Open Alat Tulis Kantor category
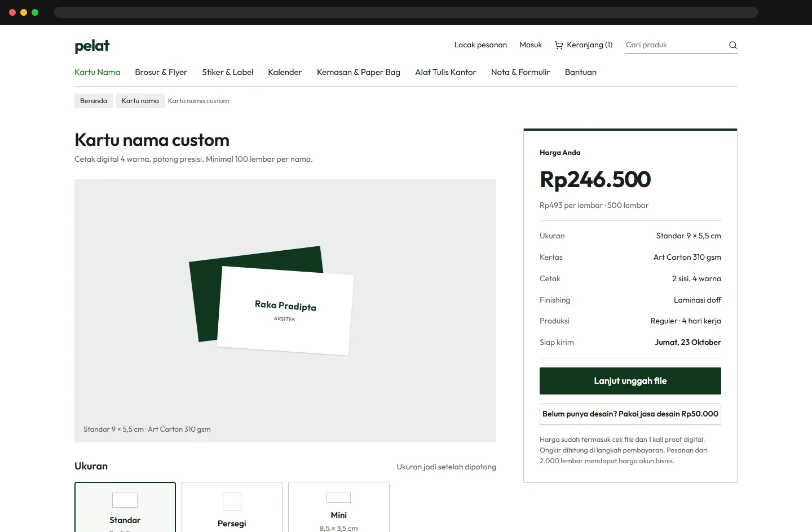The height and width of the screenshot is (532, 812). tap(445, 72)
